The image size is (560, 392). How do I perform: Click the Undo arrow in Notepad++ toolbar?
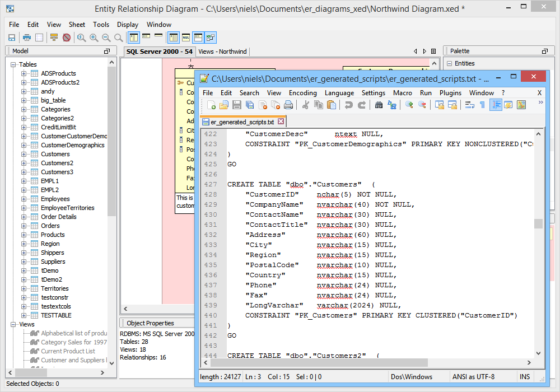(x=348, y=105)
